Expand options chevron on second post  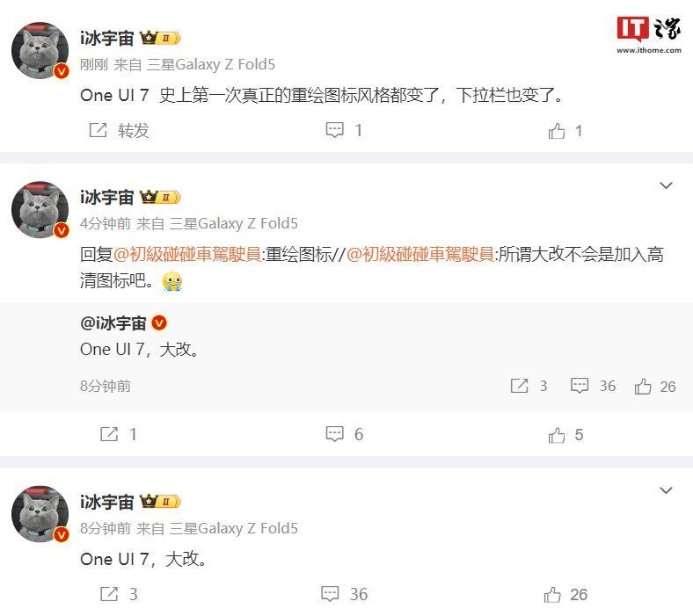666,185
